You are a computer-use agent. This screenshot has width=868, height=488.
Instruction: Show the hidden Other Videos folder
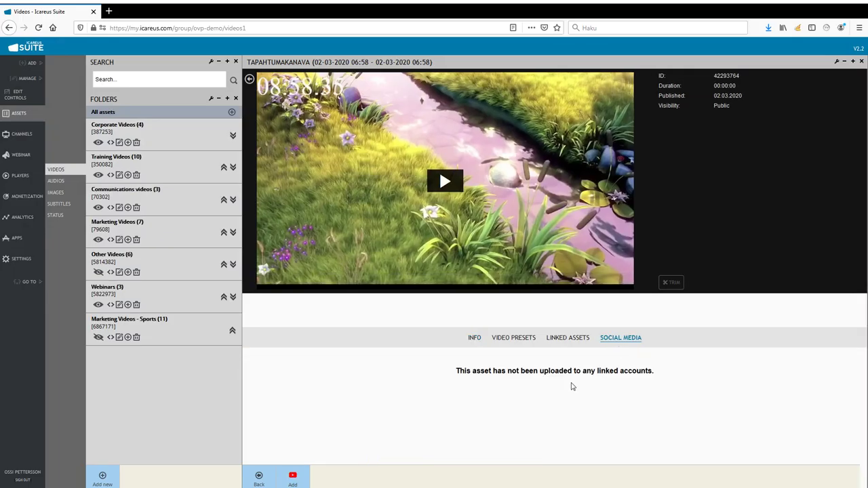(98, 272)
